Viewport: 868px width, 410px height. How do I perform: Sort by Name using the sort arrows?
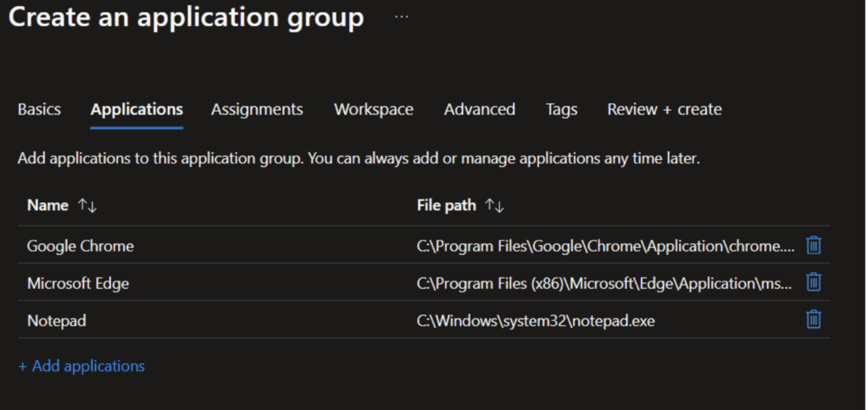[87, 206]
